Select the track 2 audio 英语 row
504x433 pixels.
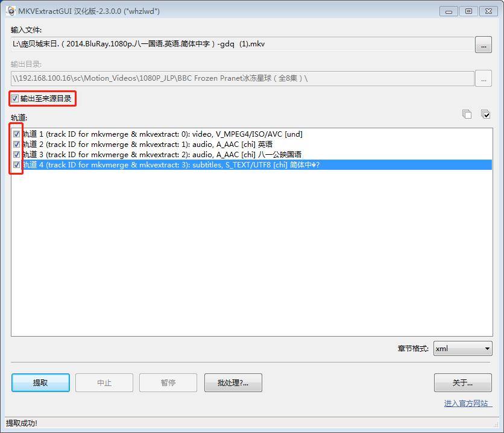coord(148,144)
